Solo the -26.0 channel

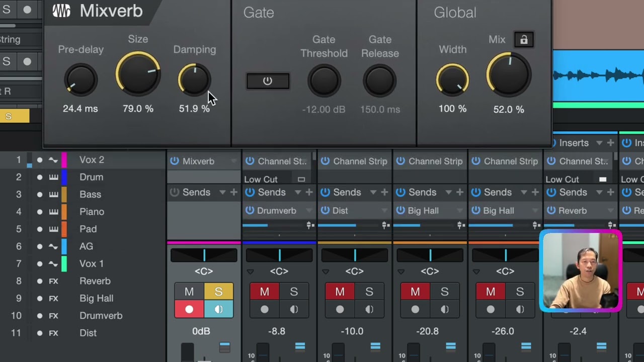coord(520,292)
